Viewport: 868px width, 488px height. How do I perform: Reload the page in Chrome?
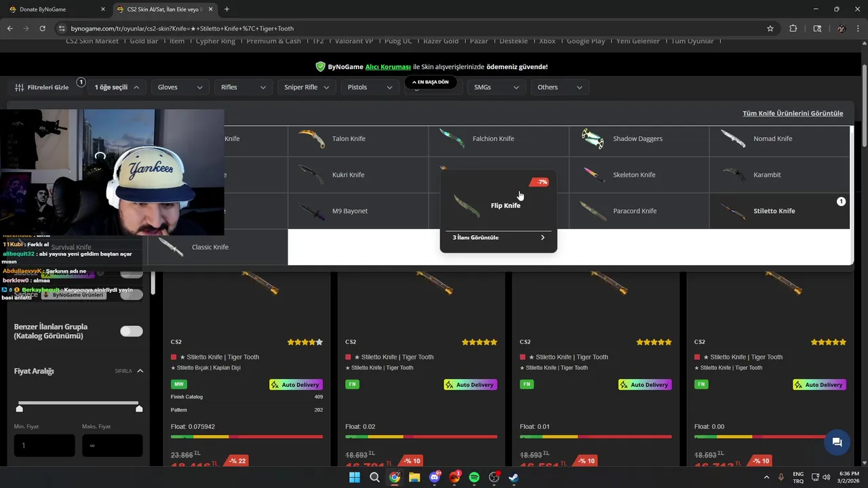click(42, 28)
